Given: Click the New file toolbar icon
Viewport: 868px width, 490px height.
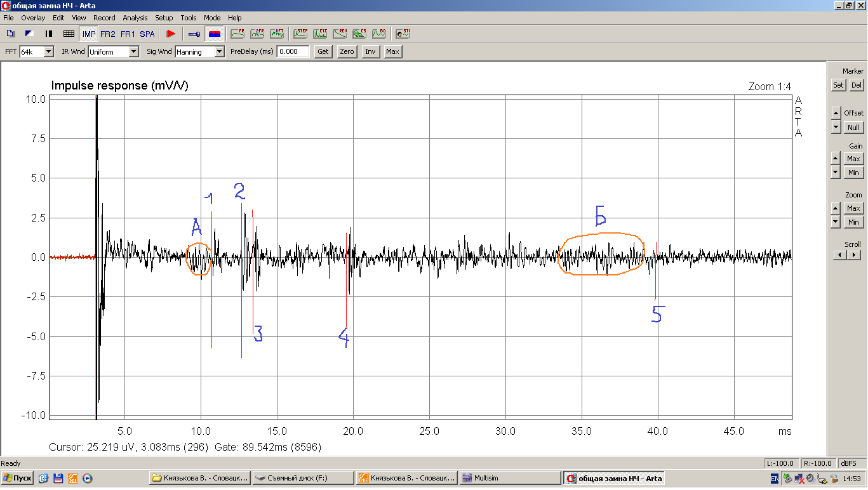Looking at the screenshot, I should coord(10,34).
